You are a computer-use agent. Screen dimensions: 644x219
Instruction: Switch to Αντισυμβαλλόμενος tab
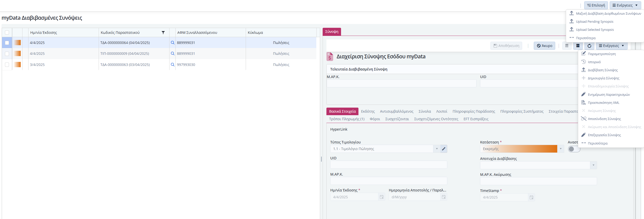[397, 111]
